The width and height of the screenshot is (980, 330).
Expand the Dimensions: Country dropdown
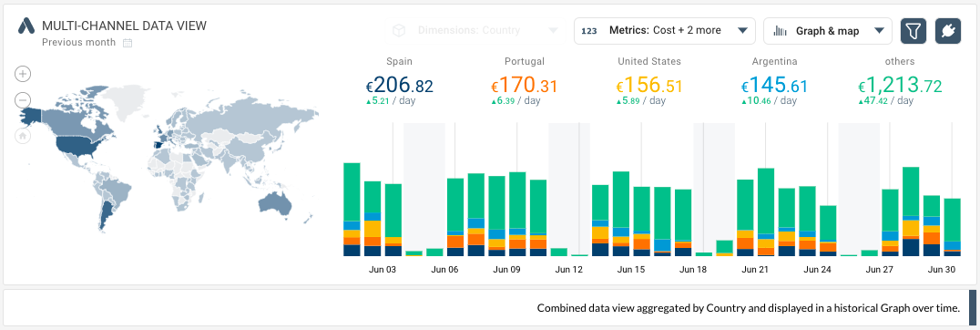(475, 30)
